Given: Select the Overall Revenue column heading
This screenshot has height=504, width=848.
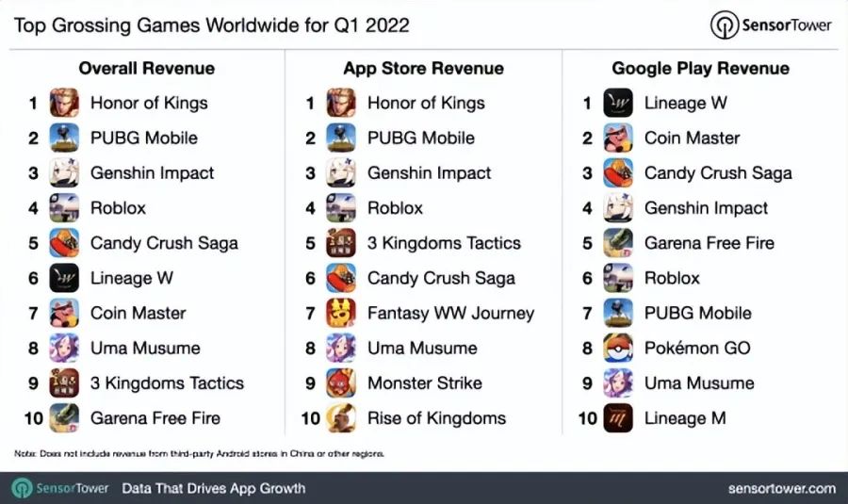Looking at the screenshot, I should (x=146, y=68).
